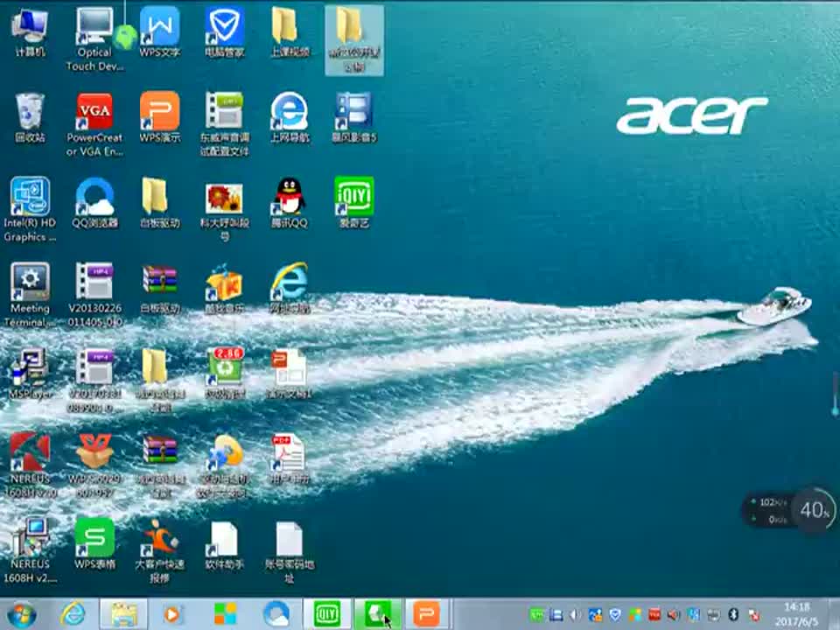
Task: Select the WPS表格 green desktop icon
Action: point(94,538)
